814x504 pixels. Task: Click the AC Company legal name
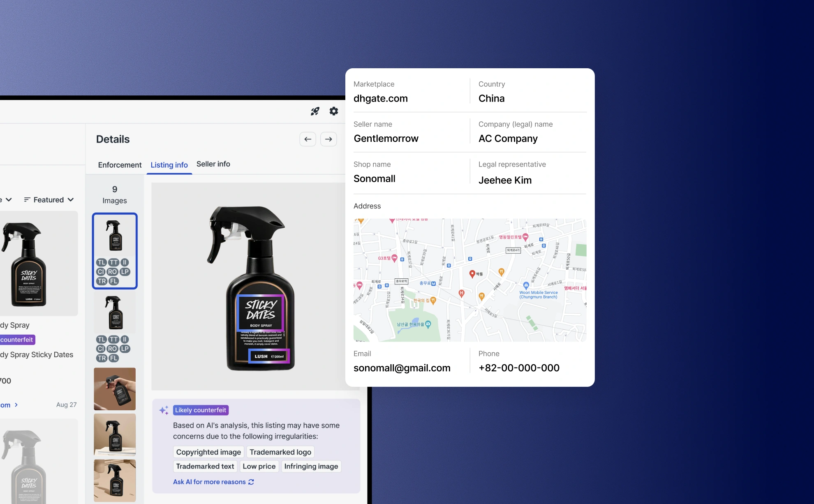coord(508,139)
